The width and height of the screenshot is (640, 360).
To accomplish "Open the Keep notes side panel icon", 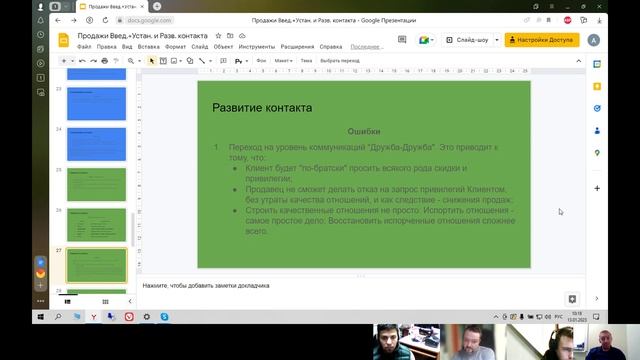I will click(x=597, y=86).
